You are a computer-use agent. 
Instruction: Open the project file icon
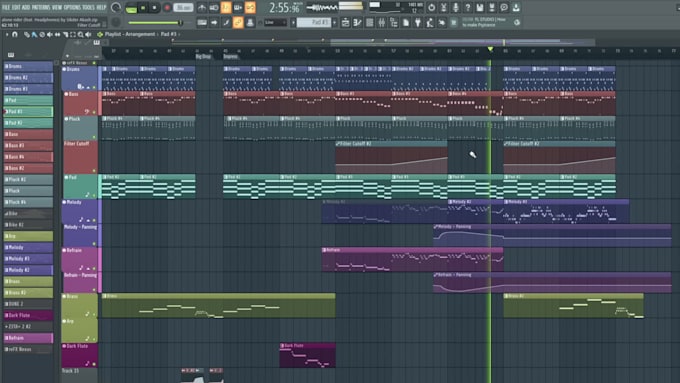click(405, 23)
